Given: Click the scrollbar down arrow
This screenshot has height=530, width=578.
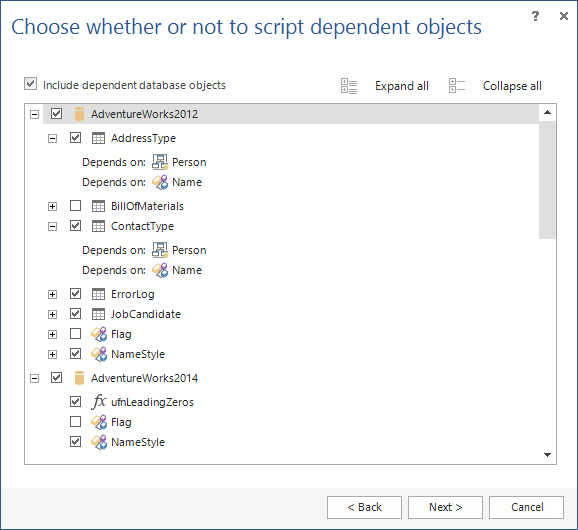Looking at the screenshot, I should coord(547,455).
